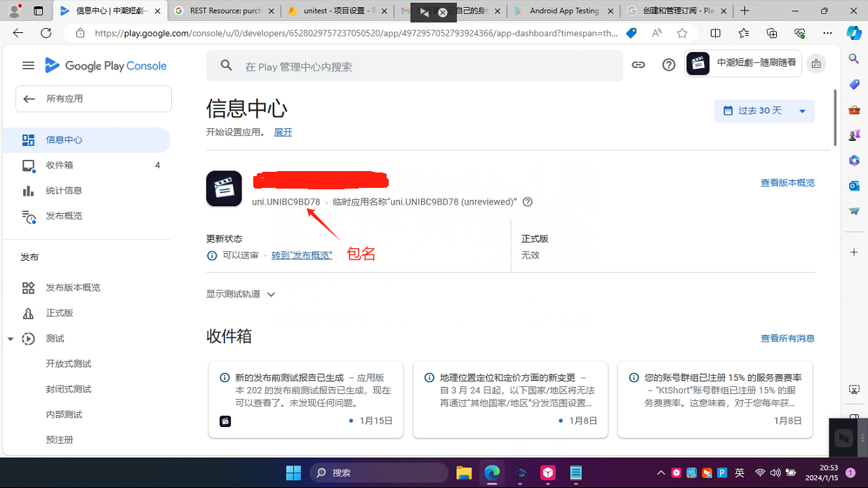
Task: Switch to the unitest 项目设置 tab
Action: [338, 11]
